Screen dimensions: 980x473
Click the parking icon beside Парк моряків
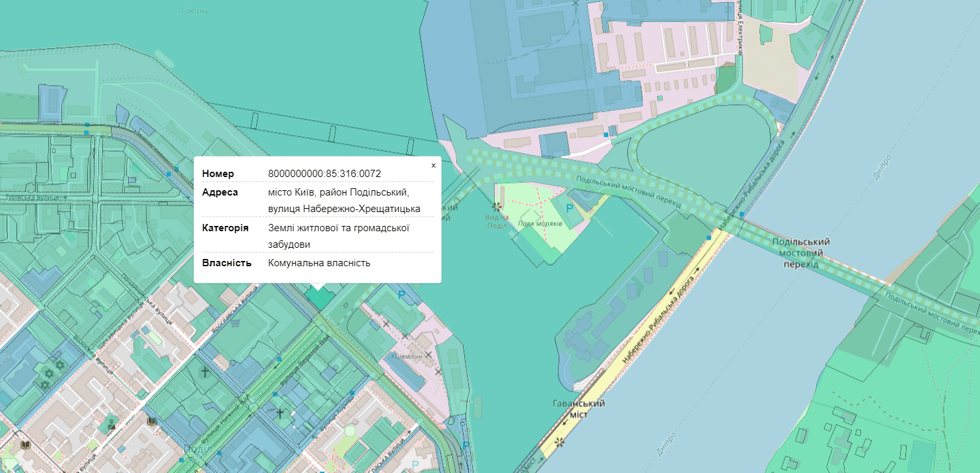[x=570, y=208]
